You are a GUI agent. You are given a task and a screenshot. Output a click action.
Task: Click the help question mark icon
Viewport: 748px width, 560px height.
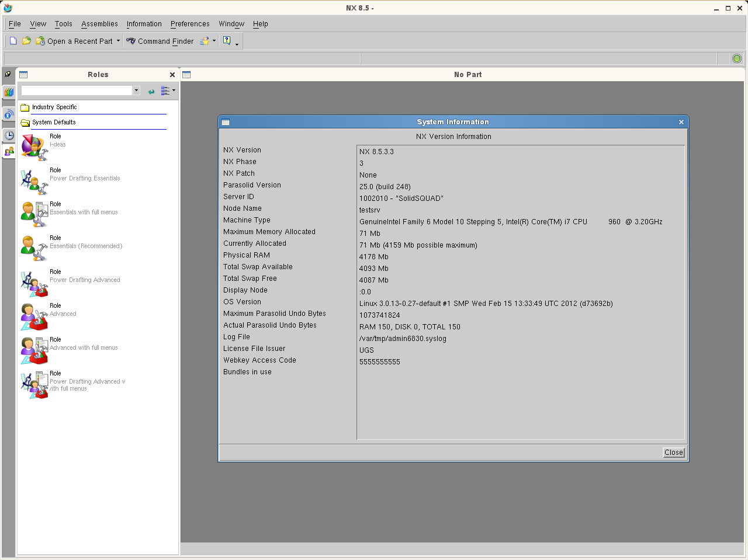(x=227, y=41)
